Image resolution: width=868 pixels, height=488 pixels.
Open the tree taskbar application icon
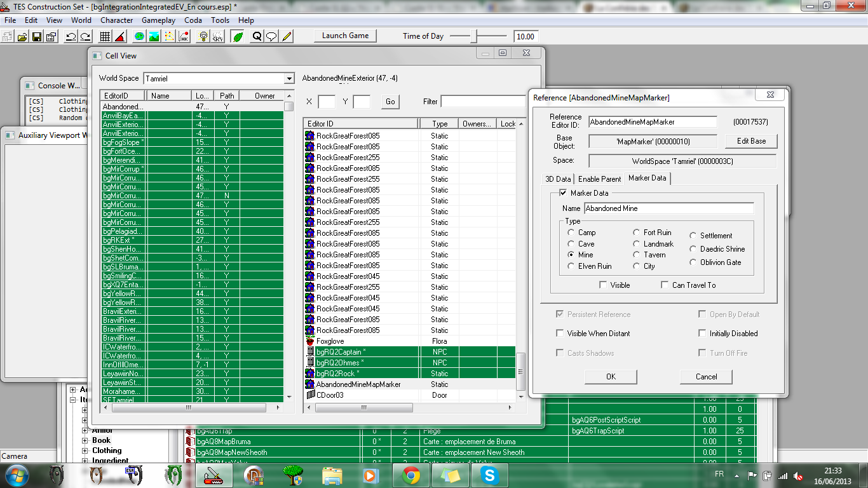point(293,475)
